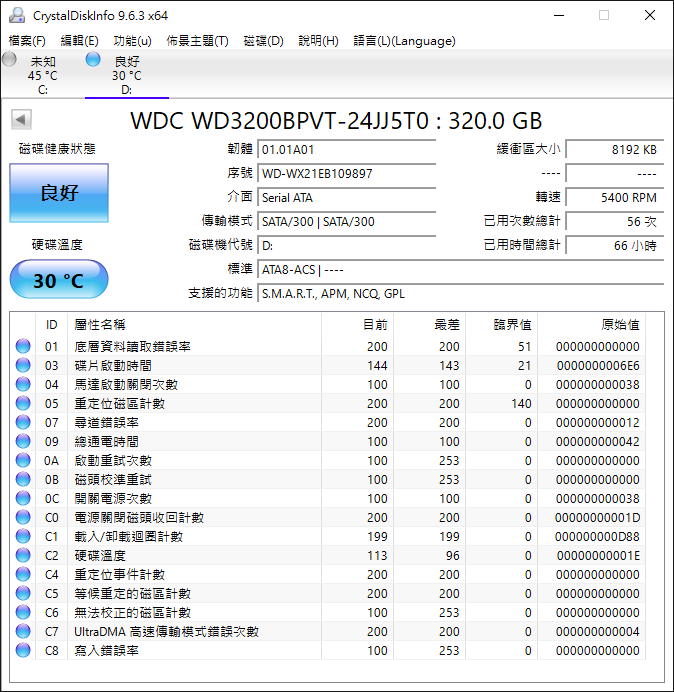The height and width of the screenshot is (692, 674).
Task: Click the ID column header
Action: point(52,325)
